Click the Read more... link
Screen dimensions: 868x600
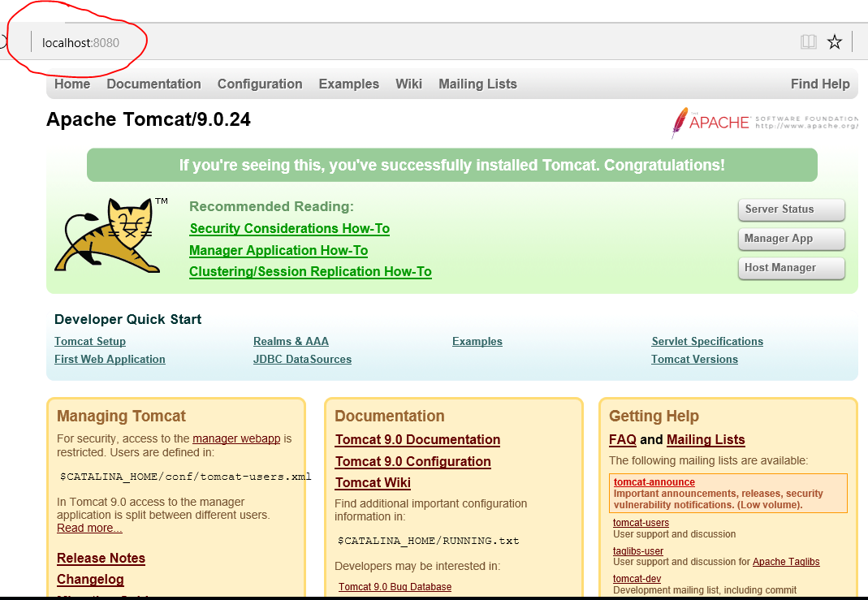89,528
